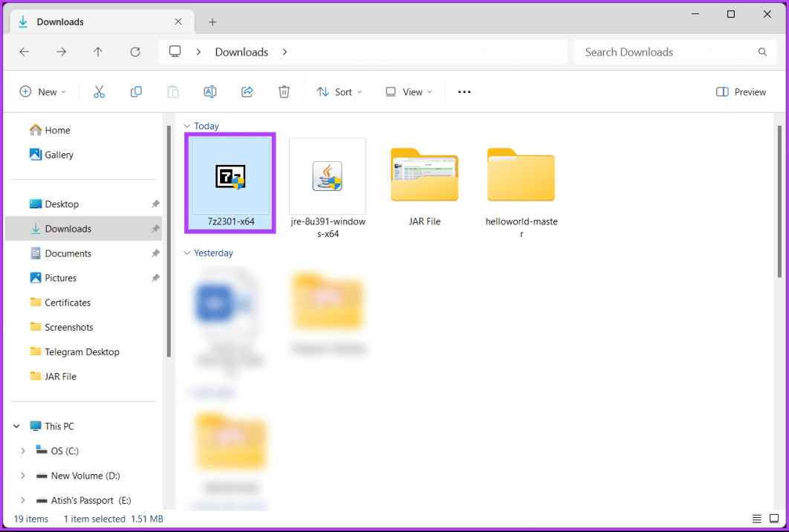Close the Downloads tab
This screenshot has height=532, width=789.
pos(178,22)
